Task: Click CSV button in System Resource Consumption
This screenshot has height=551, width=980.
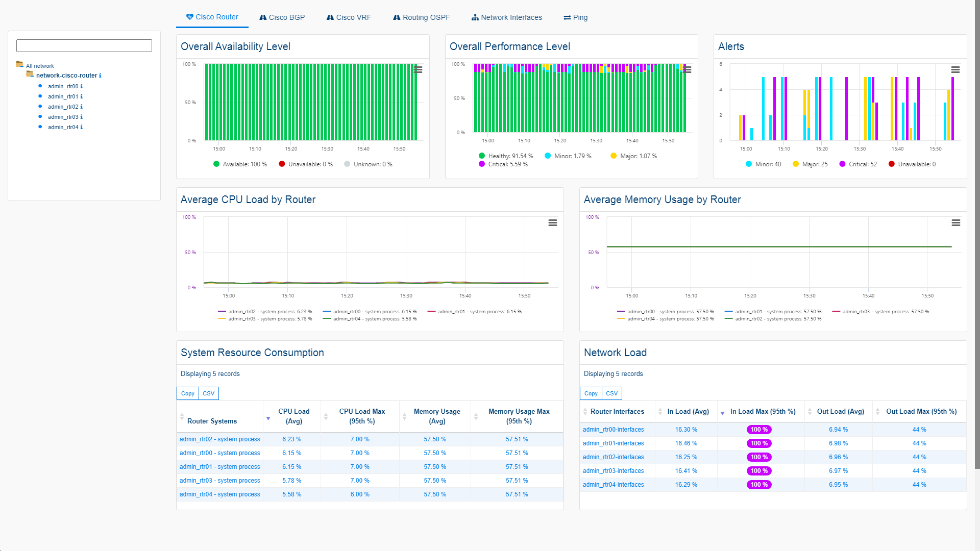Action: pyautogui.click(x=208, y=393)
